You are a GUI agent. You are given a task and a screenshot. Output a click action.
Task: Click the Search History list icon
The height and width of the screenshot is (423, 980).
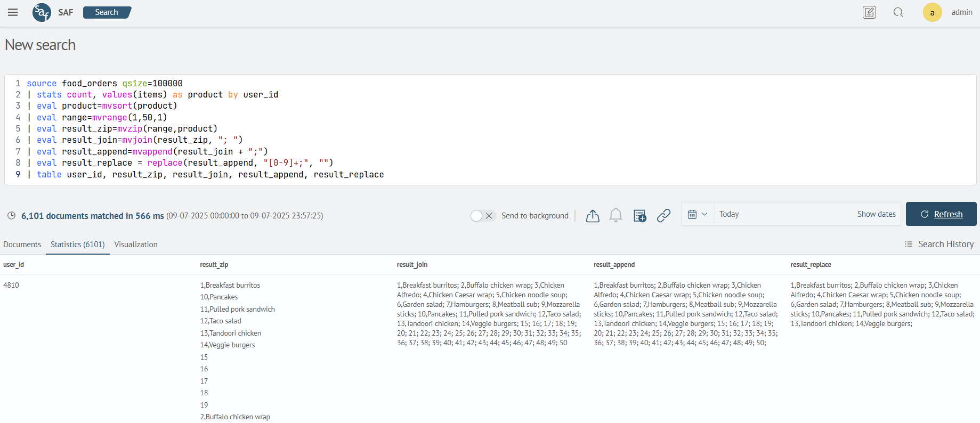coord(909,244)
